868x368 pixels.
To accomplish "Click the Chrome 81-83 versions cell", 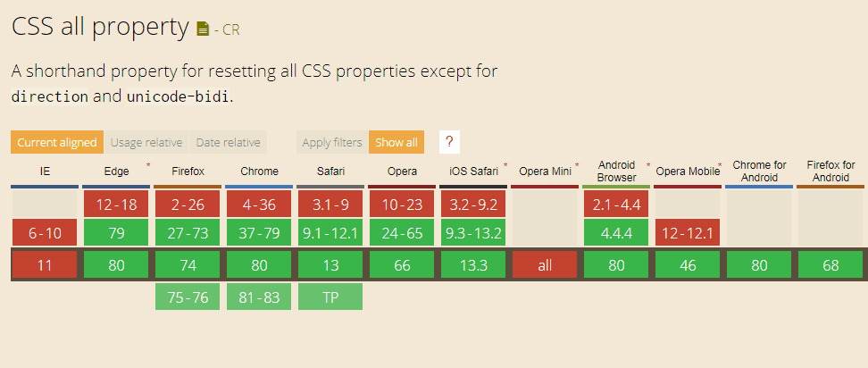I will [x=259, y=297].
